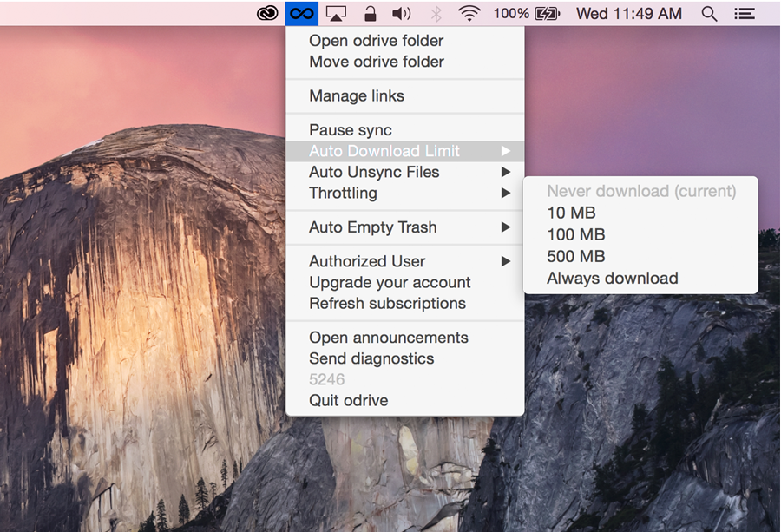Choose Send diagnostics
Viewport: 781px width, 532px height.
pos(405,358)
